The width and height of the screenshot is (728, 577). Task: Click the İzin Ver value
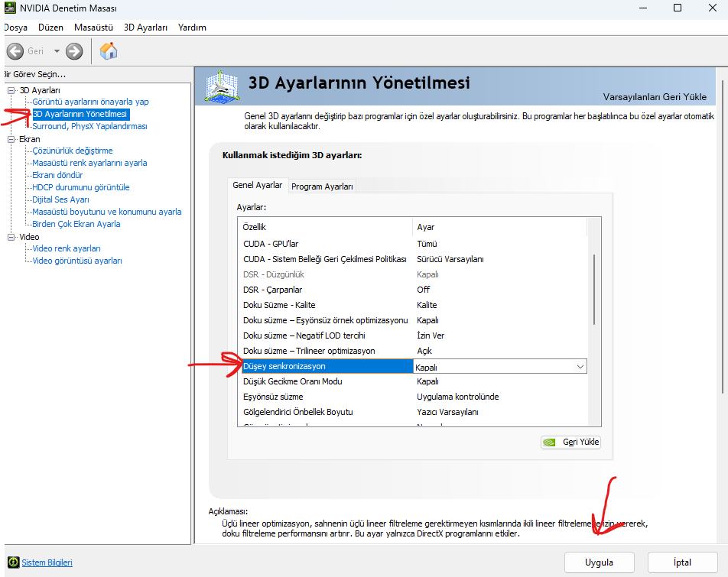(431, 336)
